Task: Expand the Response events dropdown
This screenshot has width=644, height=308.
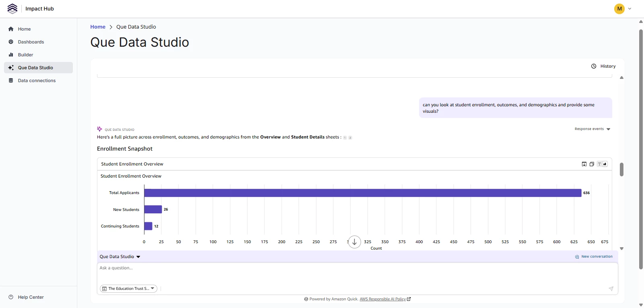Action: click(x=592, y=129)
